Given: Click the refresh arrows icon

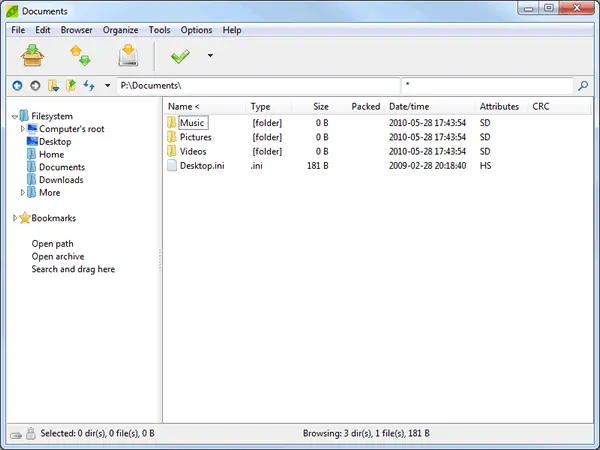Looking at the screenshot, I should (x=89, y=86).
